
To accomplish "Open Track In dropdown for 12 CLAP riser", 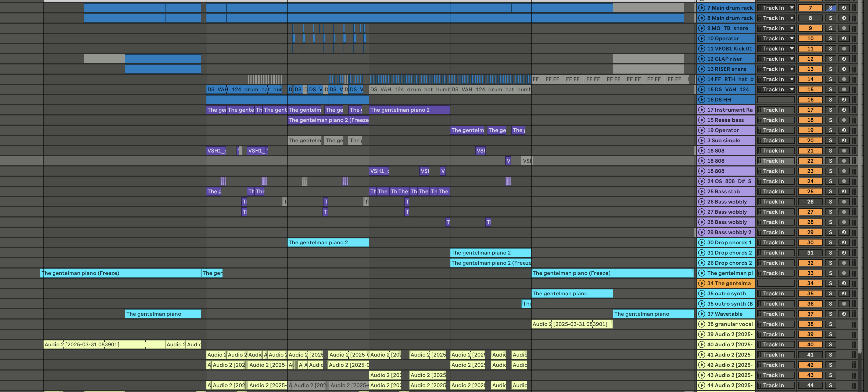I will coord(776,59).
